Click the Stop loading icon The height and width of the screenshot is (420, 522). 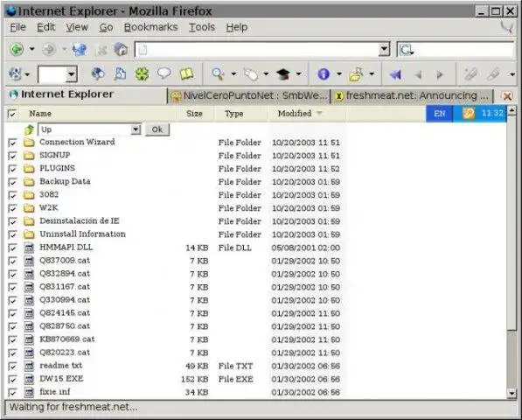click(101, 50)
